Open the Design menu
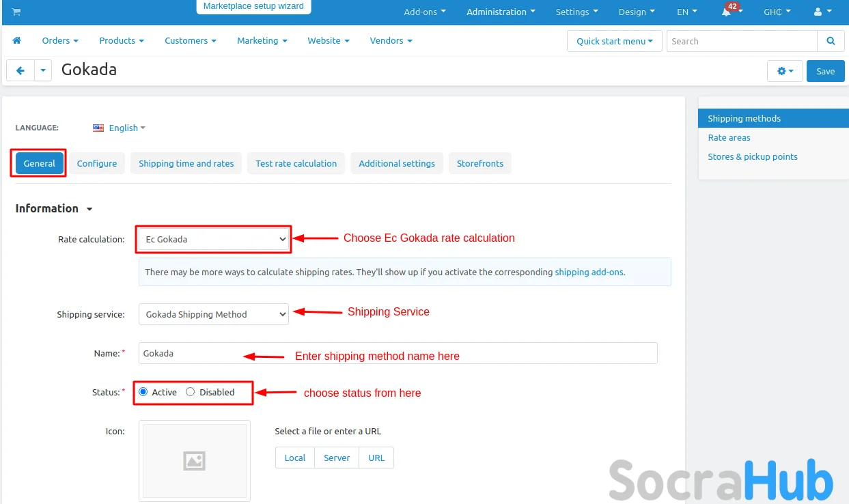Image resolution: width=849 pixels, height=504 pixels. click(x=637, y=12)
